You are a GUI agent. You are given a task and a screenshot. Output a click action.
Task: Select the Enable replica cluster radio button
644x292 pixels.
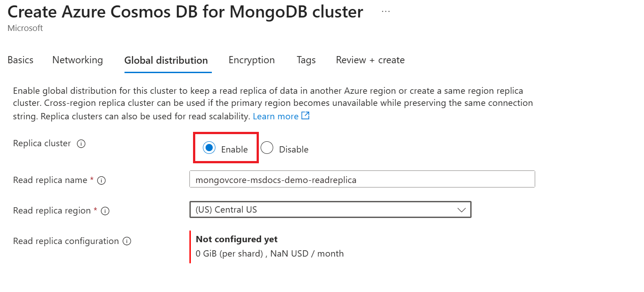point(209,148)
